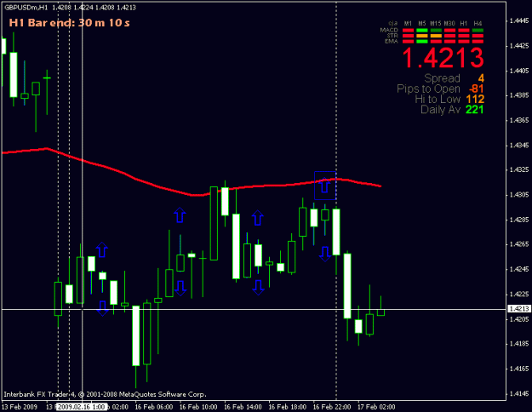Viewport: 532px width, 412px height.
Task: Click the 'H1 Bar end: 30 m 10 s' countdown
Action: [70, 23]
